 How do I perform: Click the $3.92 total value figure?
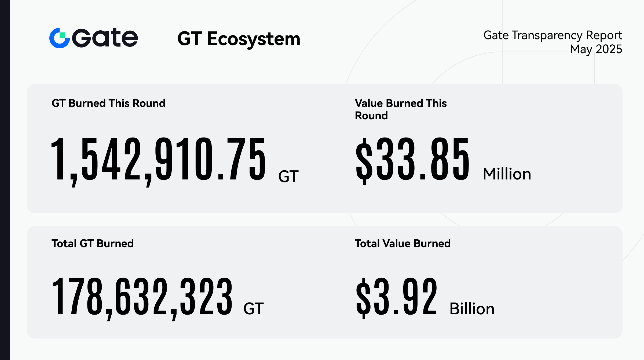point(396,297)
